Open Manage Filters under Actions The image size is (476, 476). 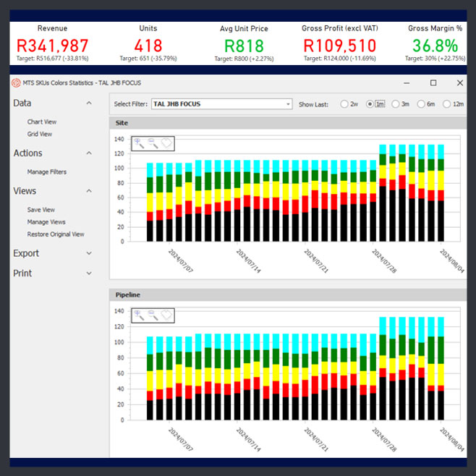(x=47, y=172)
